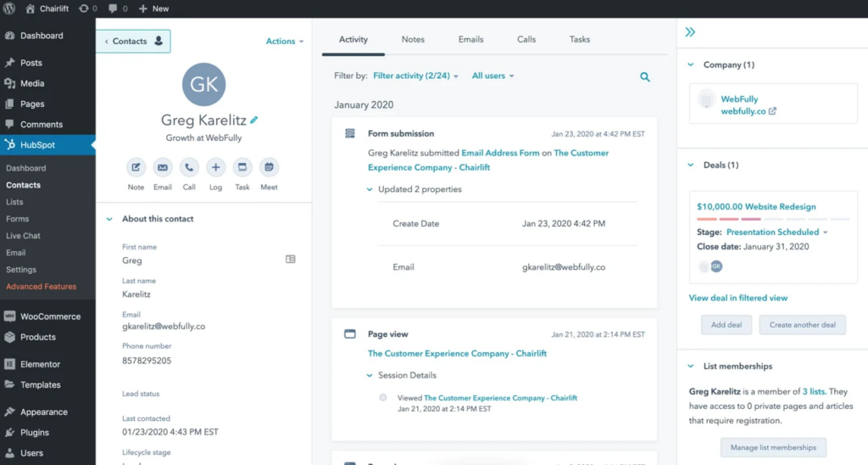
Task: Click the Log activity plus icon
Action: pyautogui.click(x=215, y=168)
